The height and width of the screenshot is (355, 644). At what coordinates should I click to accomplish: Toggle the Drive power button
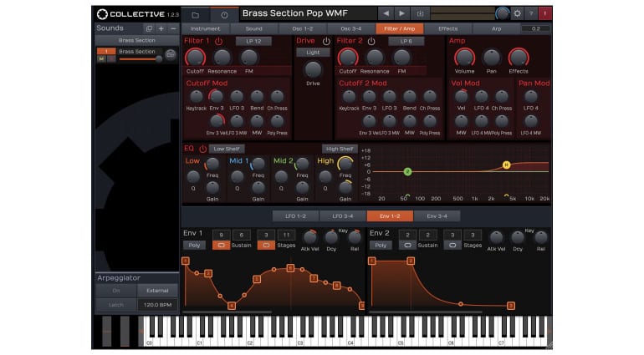click(326, 41)
